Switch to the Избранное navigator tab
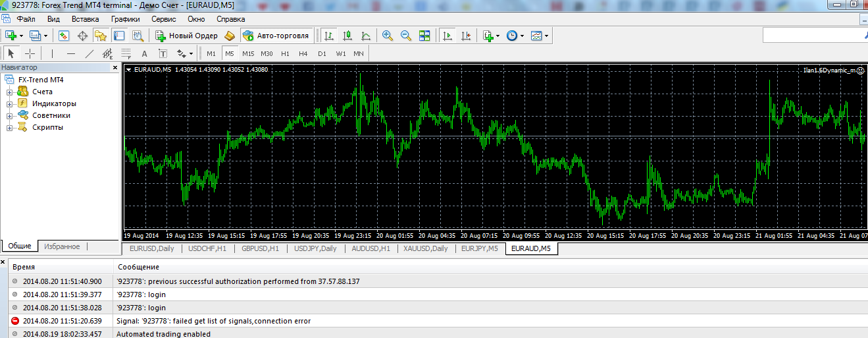The image size is (868, 338). coord(62,246)
